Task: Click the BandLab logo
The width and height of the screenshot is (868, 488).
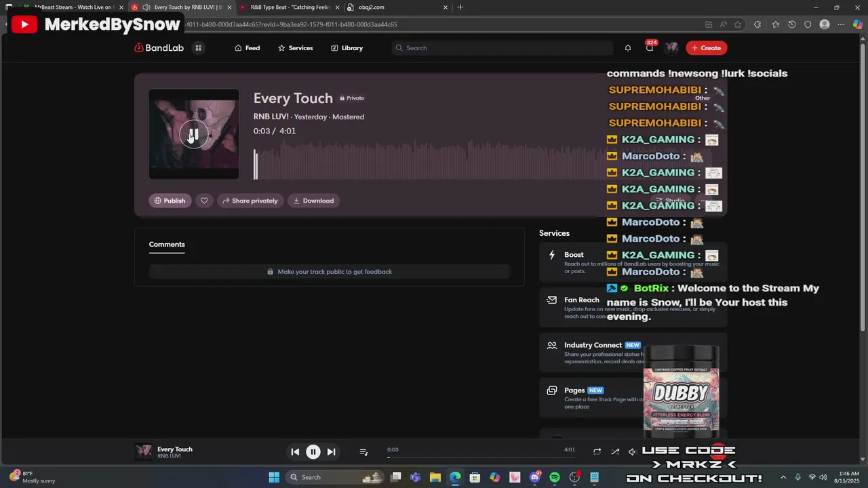Action: pos(159,48)
